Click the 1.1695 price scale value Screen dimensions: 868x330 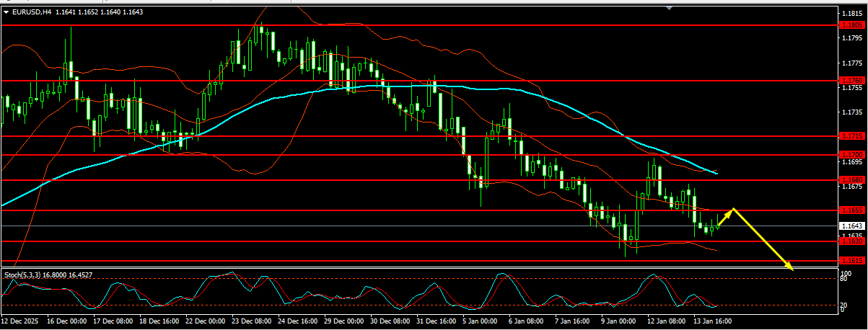click(x=853, y=162)
